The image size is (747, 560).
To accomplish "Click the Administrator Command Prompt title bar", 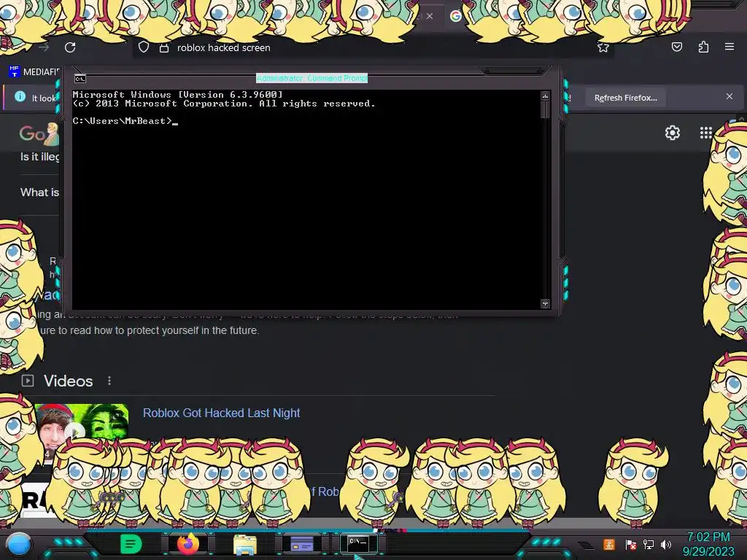I will (311, 78).
